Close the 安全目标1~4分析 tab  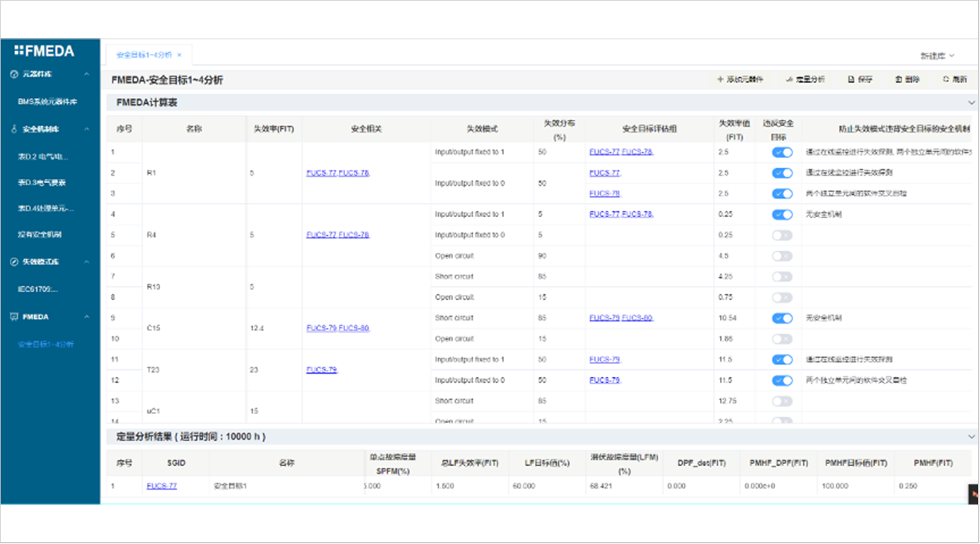pyautogui.click(x=179, y=55)
